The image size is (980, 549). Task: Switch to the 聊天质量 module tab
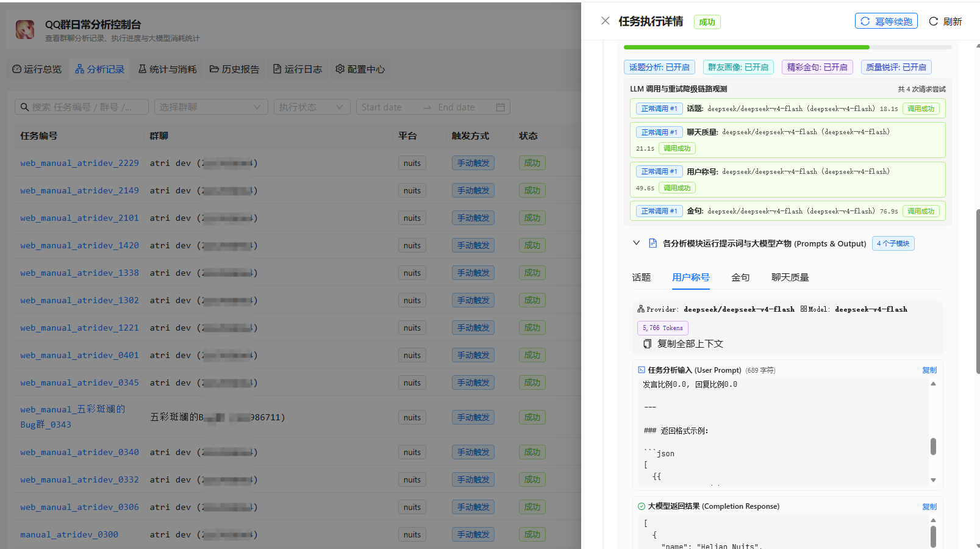click(x=790, y=277)
